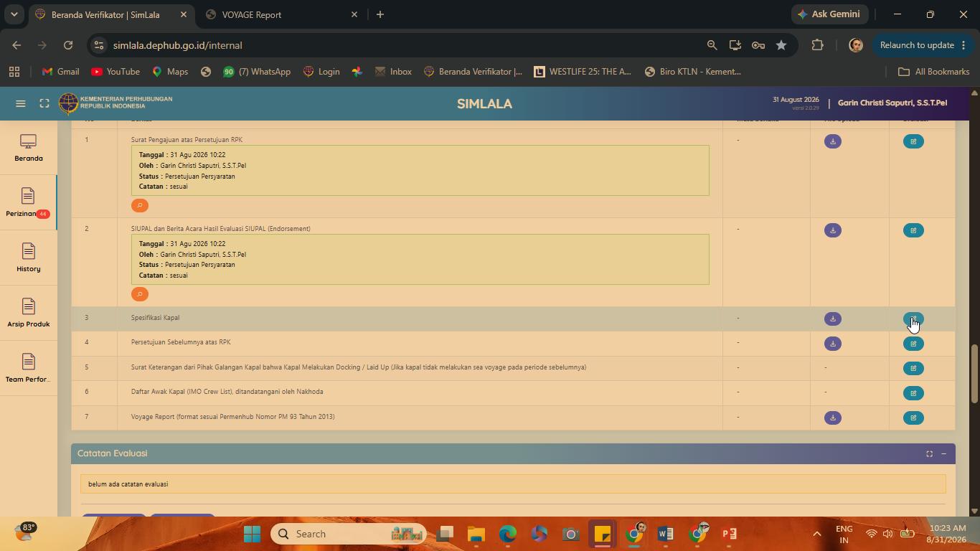Image resolution: width=980 pixels, height=551 pixels.
Task: Collapse the Catatan Evaluasi panel
Action: coord(943,453)
